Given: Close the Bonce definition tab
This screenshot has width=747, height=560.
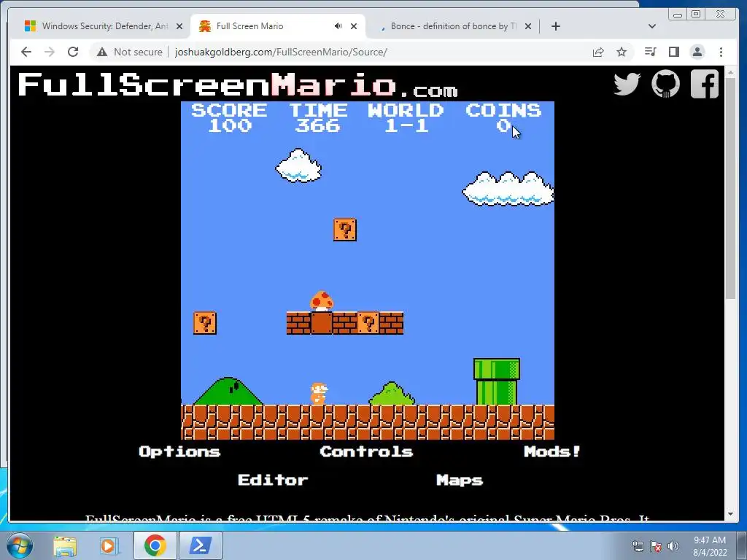Looking at the screenshot, I should click(x=528, y=26).
